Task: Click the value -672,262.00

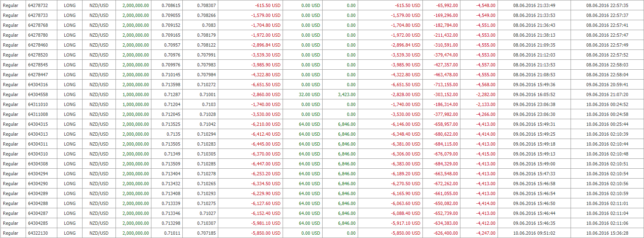Action: [x=446, y=184]
